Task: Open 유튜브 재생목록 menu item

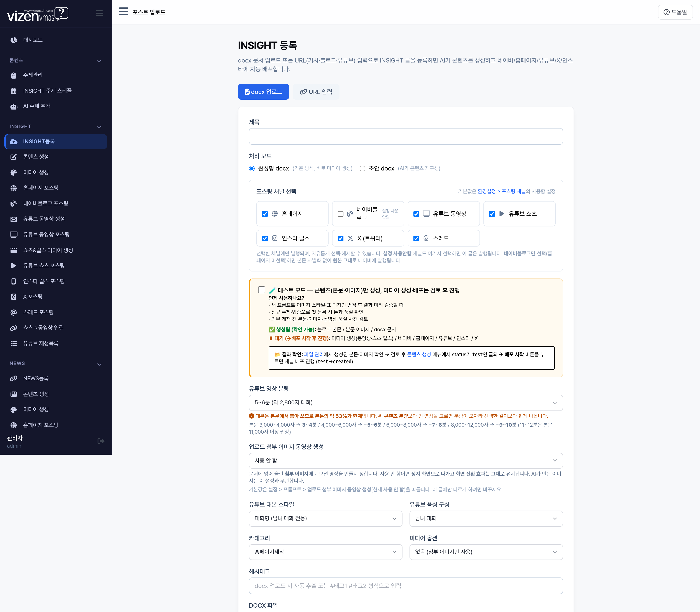Action: 56,344
